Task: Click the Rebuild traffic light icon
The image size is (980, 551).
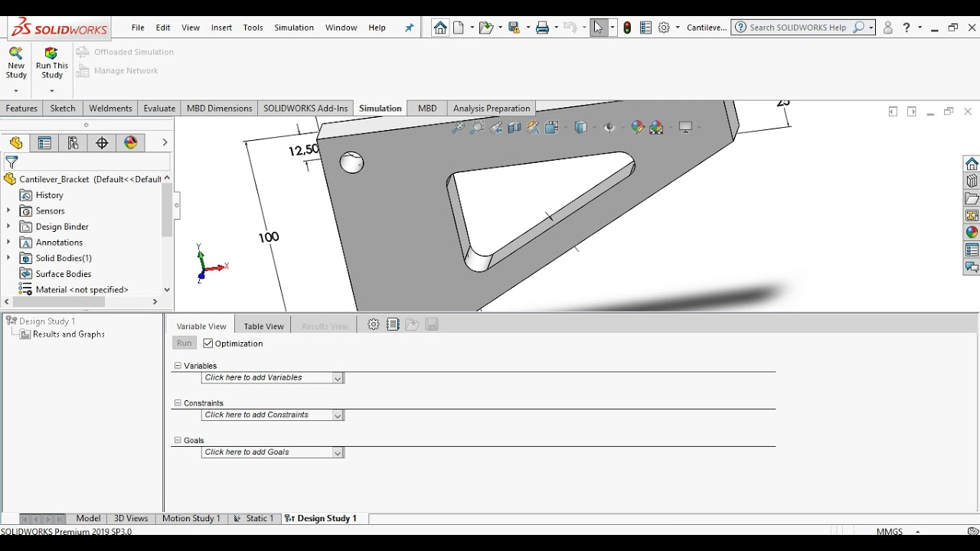Action: (627, 28)
